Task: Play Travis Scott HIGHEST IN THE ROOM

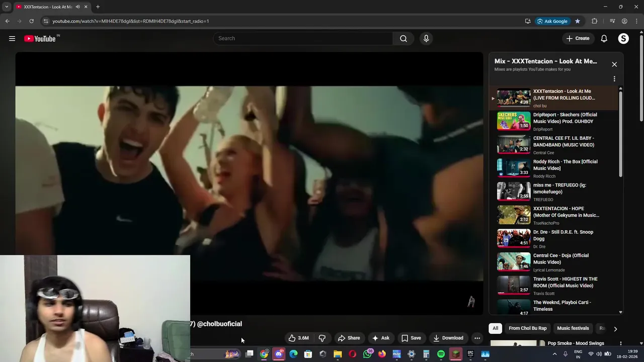Action: (553, 286)
